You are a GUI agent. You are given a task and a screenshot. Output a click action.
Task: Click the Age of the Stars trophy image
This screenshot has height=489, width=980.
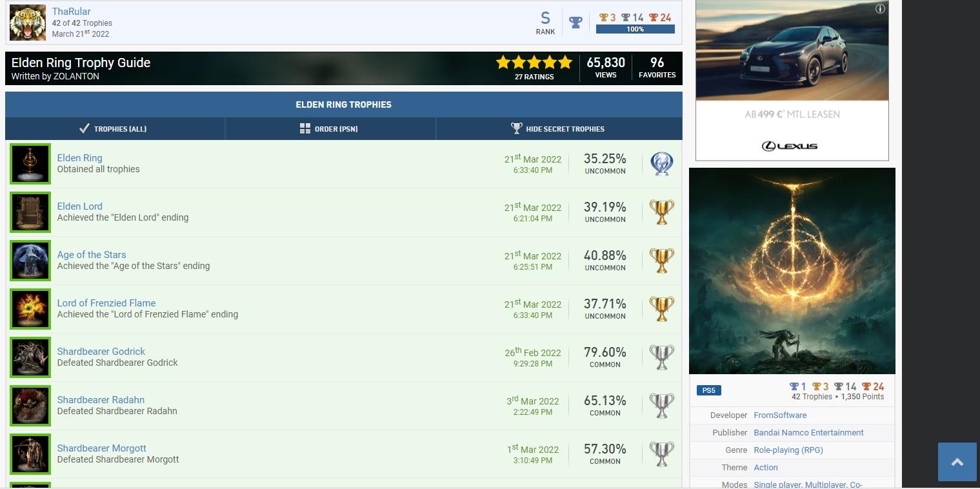(x=30, y=261)
